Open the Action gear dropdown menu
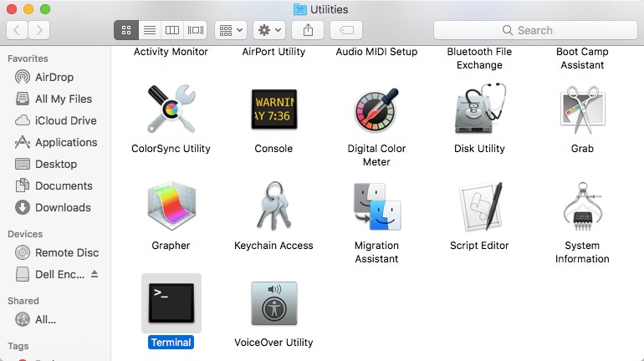 pyautogui.click(x=270, y=30)
